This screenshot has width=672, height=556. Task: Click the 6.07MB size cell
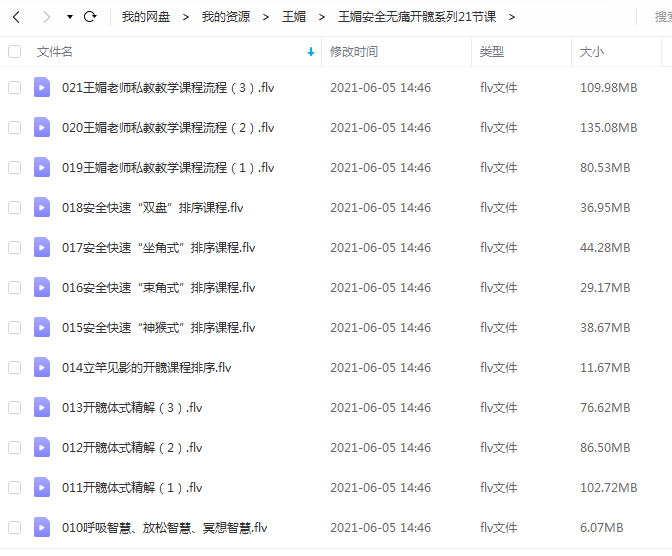click(602, 527)
